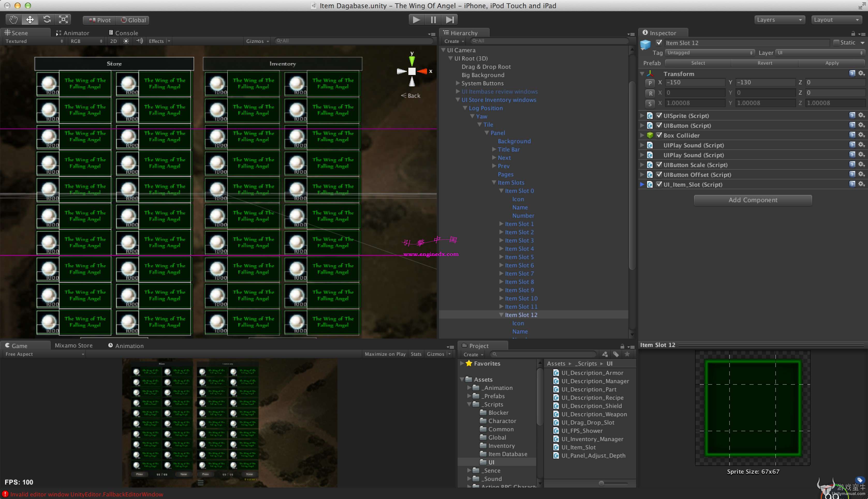Image resolution: width=868 pixels, height=499 pixels.
Task: Switch to the Animation tab
Action: point(126,345)
